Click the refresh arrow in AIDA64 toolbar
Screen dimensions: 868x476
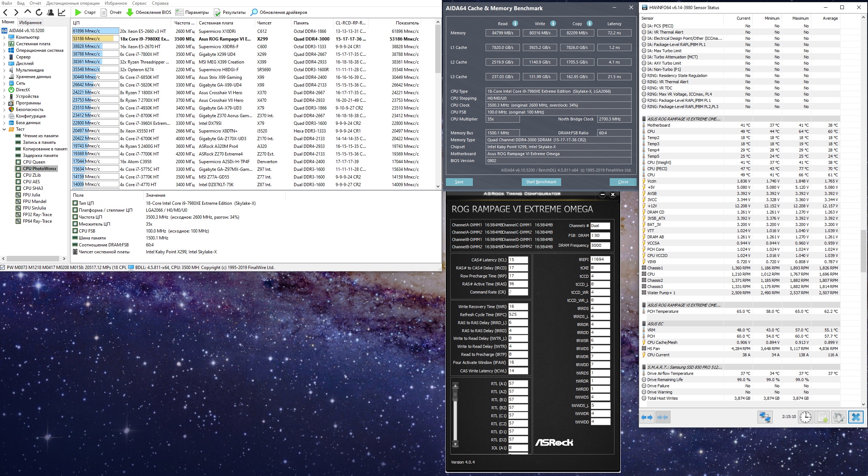click(x=39, y=12)
